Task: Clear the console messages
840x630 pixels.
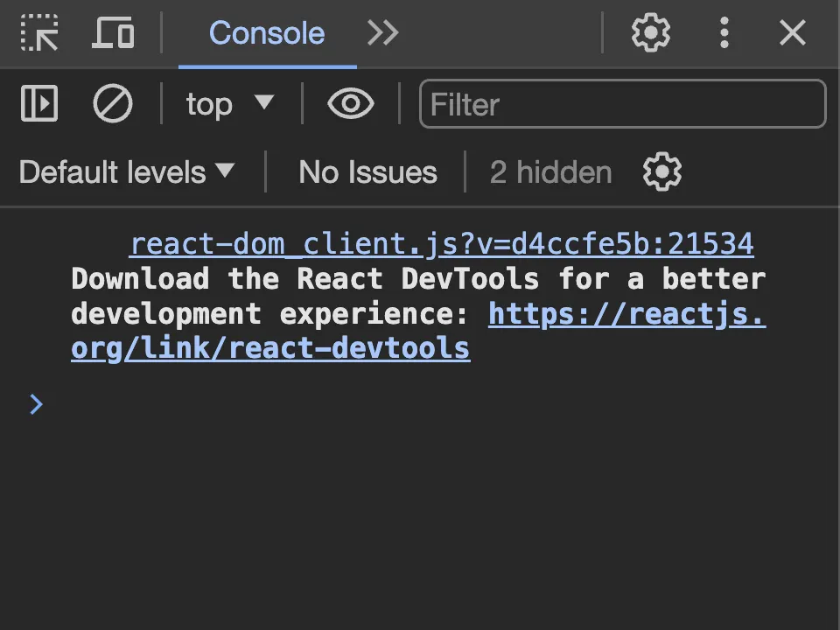Action: tap(113, 104)
